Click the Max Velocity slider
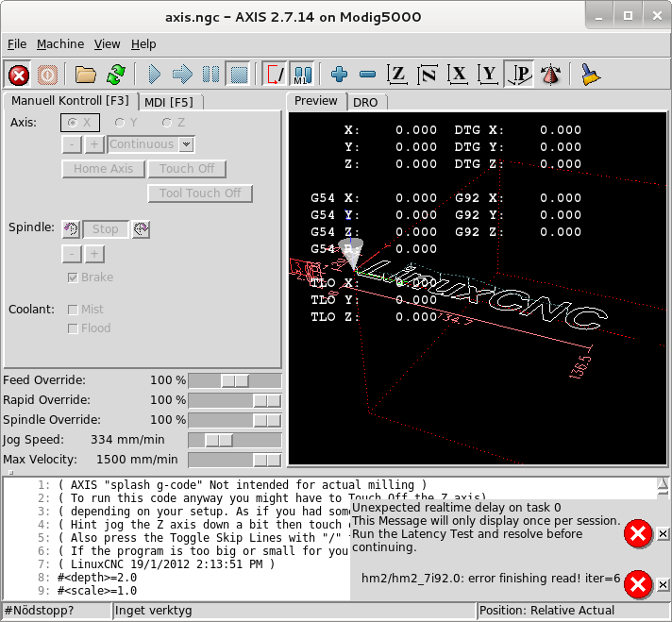 click(x=235, y=460)
